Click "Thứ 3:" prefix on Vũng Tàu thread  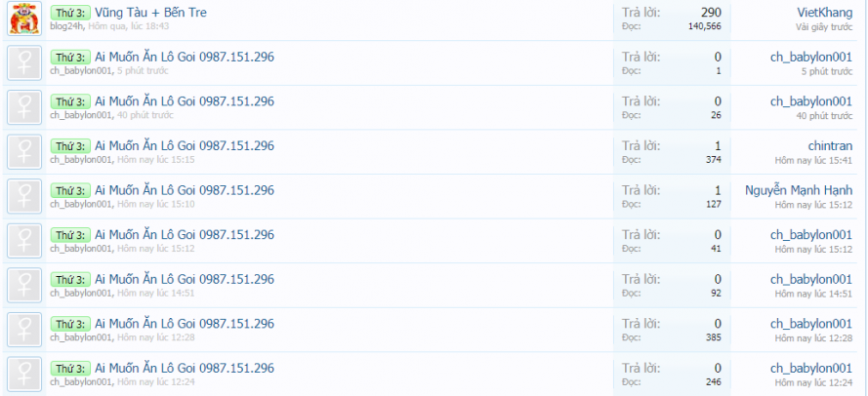[70, 14]
